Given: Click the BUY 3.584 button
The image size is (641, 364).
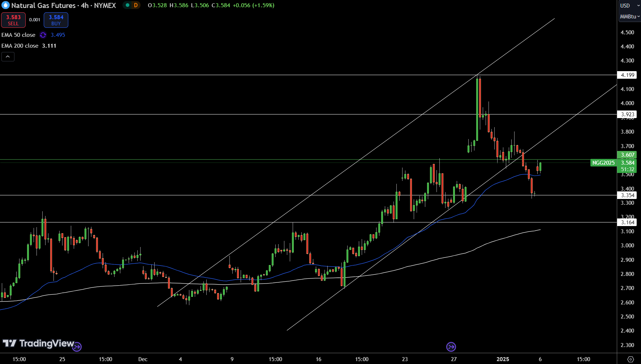Looking at the screenshot, I should tap(56, 20).
